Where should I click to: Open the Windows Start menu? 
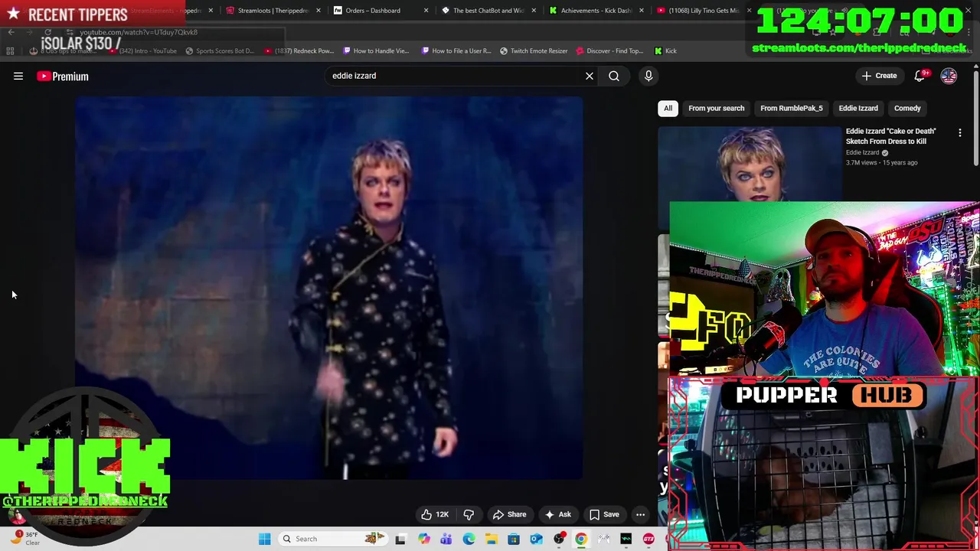tap(264, 539)
